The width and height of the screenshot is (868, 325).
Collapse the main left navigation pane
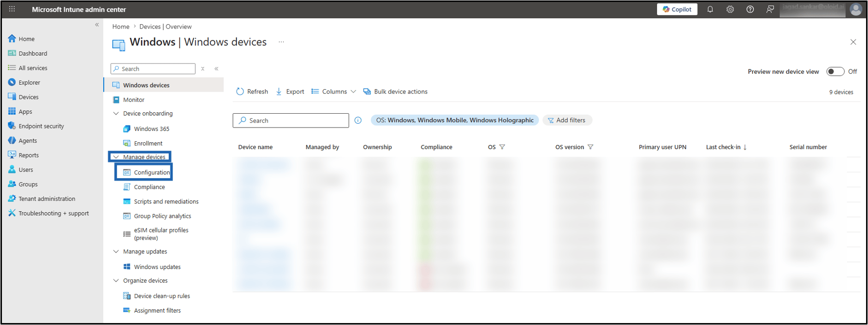click(97, 25)
